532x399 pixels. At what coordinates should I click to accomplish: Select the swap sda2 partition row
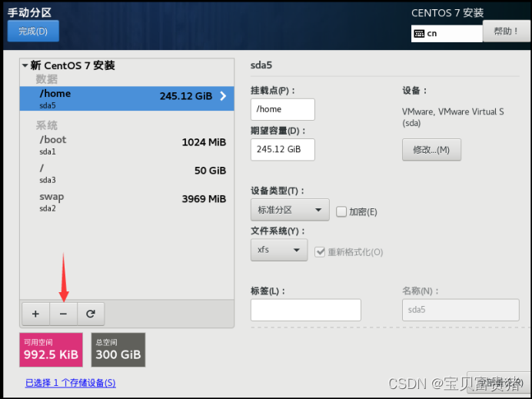click(x=127, y=202)
